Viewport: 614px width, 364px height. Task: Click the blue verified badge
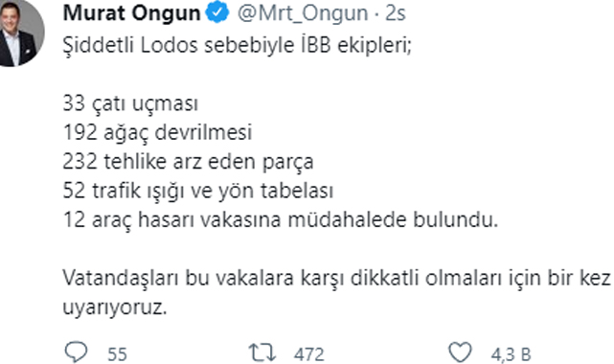pos(217,12)
